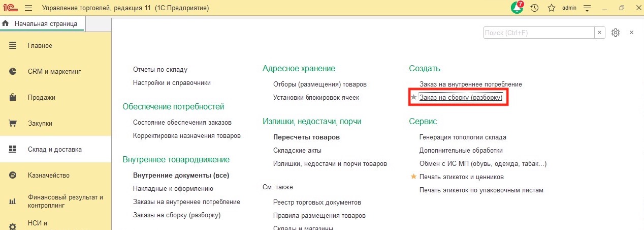The height and width of the screenshot is (230, 644).
Task: Click the Закупки cart icon
Action: click(x=13, y=124)
